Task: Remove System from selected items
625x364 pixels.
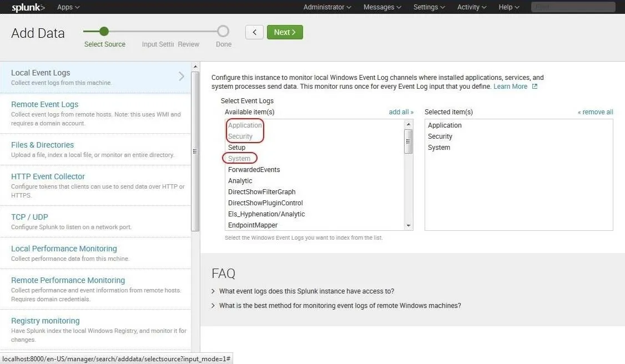Action: click(439, 148)
